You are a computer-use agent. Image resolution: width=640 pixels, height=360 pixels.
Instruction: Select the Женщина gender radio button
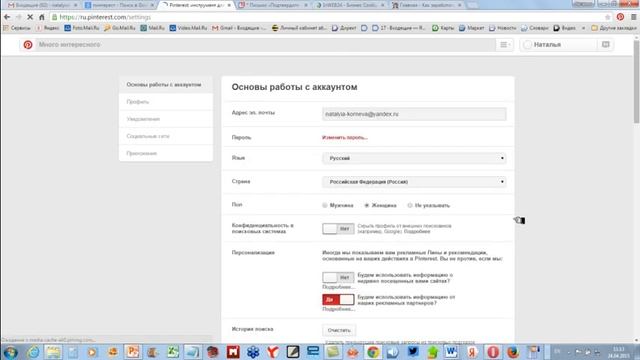coord(367,205)
